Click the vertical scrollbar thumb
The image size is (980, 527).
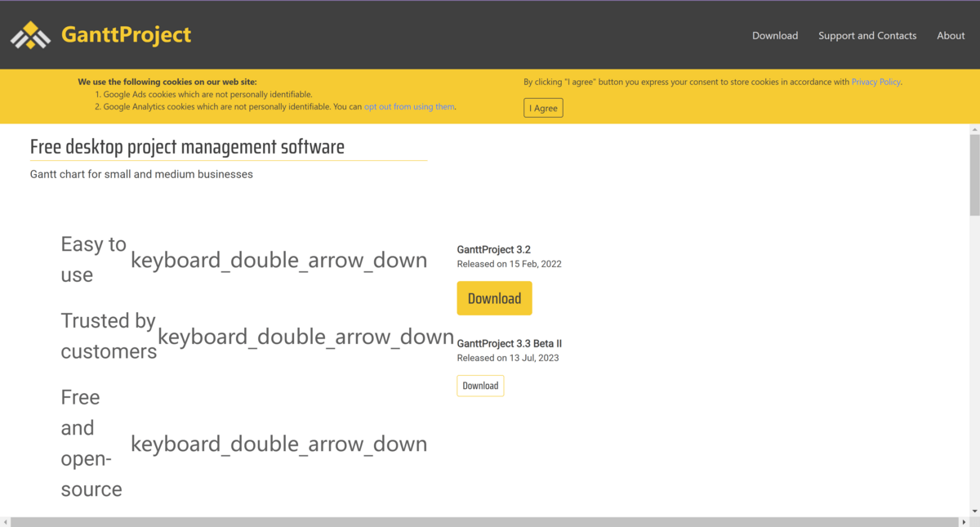coord(974,176)
